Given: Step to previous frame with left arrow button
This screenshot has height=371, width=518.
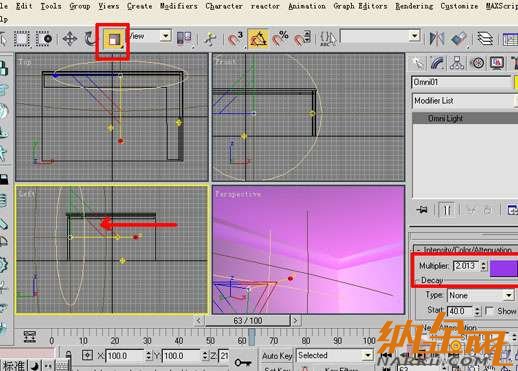Looking at the screenshot, I should (x=199, y=321).
